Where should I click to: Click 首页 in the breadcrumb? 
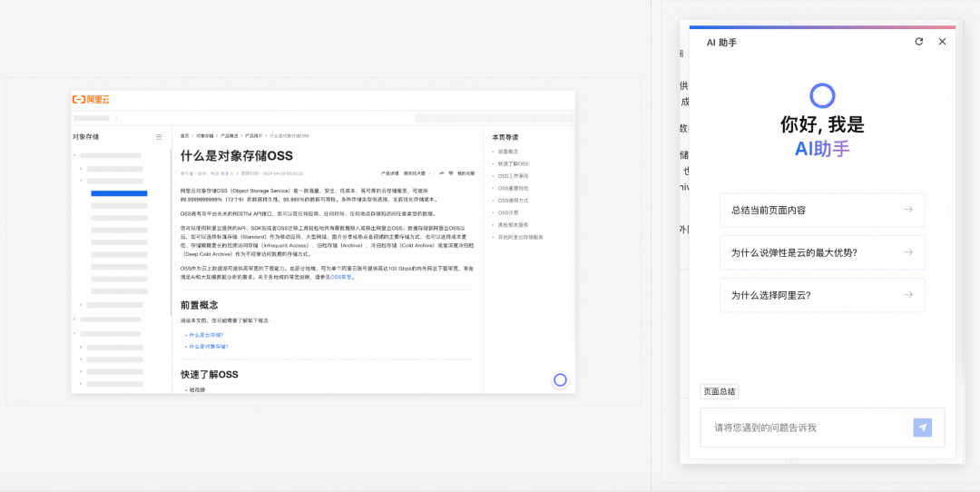184,135
